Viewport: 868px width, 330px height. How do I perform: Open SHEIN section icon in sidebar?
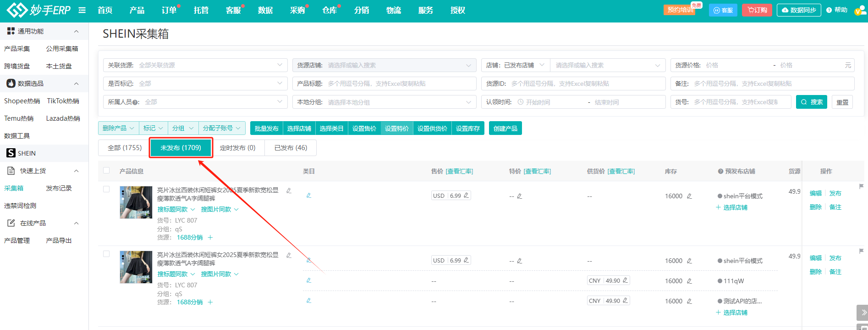pos(11,153)
